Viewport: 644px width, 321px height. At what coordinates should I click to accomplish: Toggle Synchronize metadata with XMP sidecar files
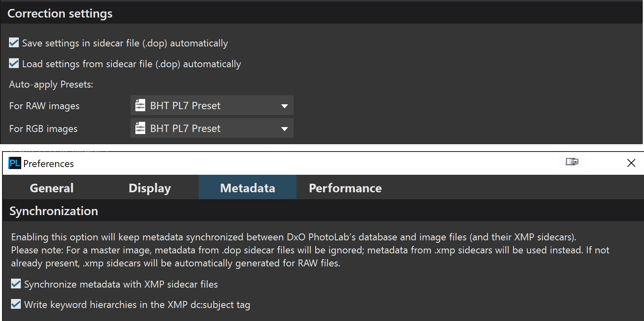click(16, 284)
